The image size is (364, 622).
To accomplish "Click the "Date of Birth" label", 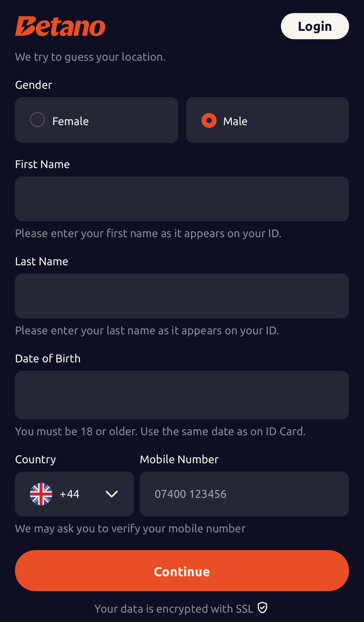I will tap(48, 359).
